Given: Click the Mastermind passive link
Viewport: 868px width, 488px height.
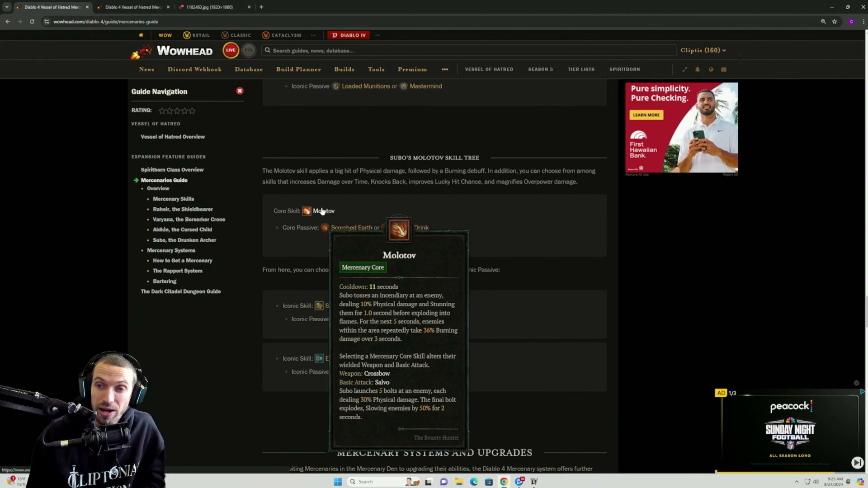Looking at the screenshot, I should pos(426,86).
